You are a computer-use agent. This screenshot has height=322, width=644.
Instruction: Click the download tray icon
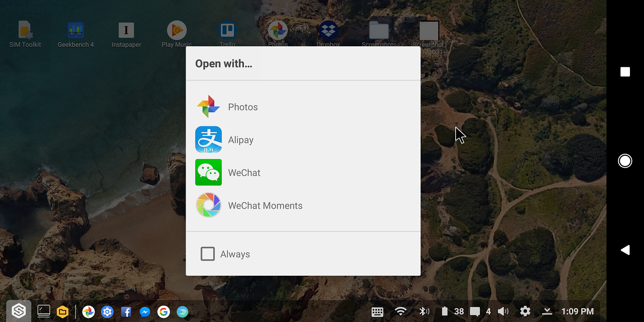coord(547,311)
